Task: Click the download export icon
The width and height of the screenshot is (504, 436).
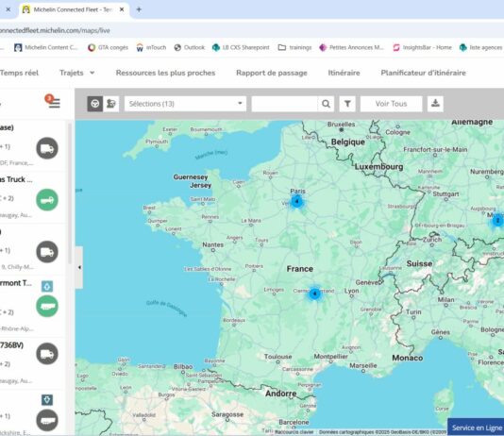Action: tap(435, 104)
